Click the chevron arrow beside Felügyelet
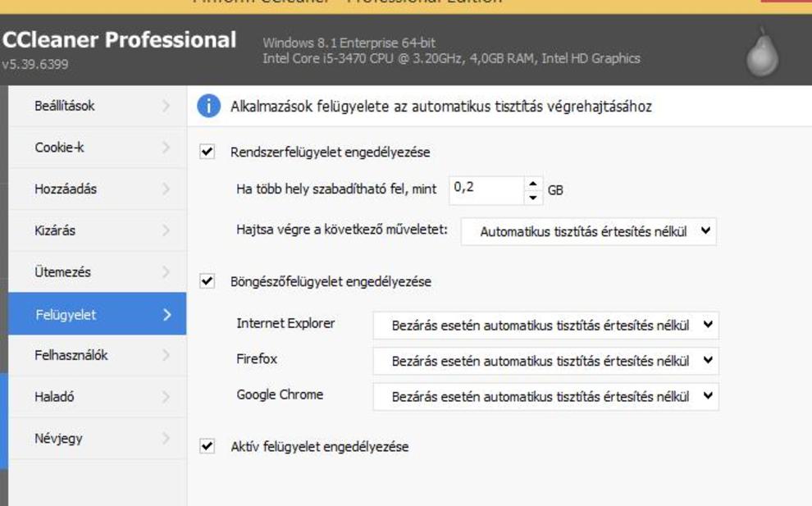812x506 pixels. click(x=167, y=315)
